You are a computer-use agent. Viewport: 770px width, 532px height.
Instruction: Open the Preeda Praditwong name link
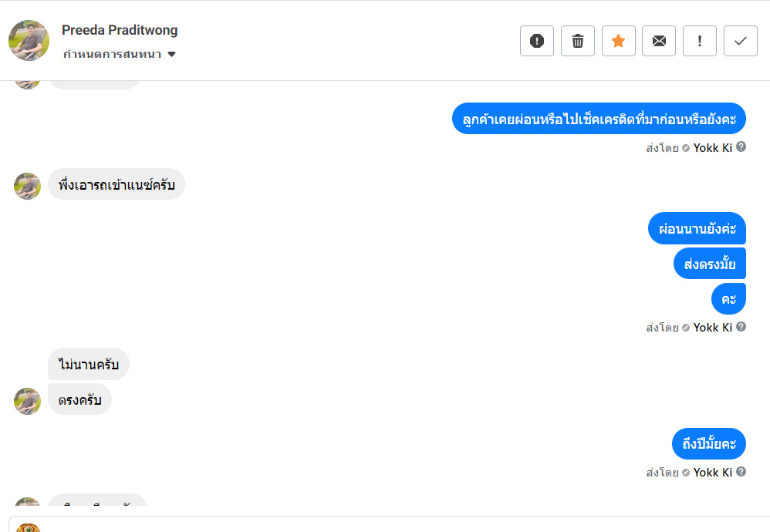[x=120, y=30]
